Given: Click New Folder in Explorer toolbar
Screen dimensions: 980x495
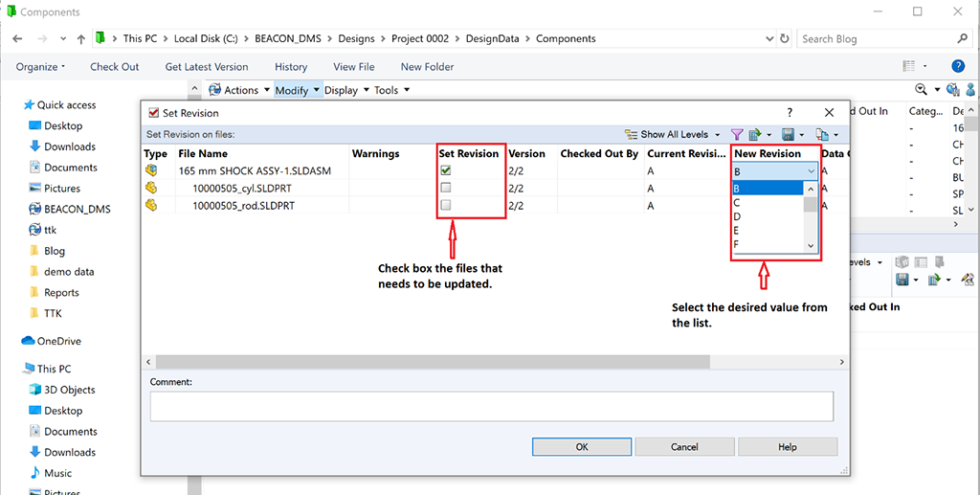Looking at the screenshot, I should point(428,67).
